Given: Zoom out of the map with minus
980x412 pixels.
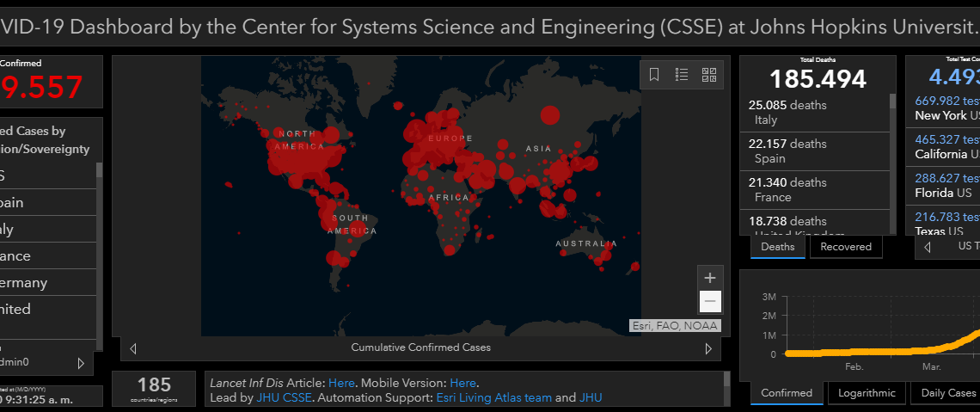Looking at the screenshot, I should (x=709, y=301).
